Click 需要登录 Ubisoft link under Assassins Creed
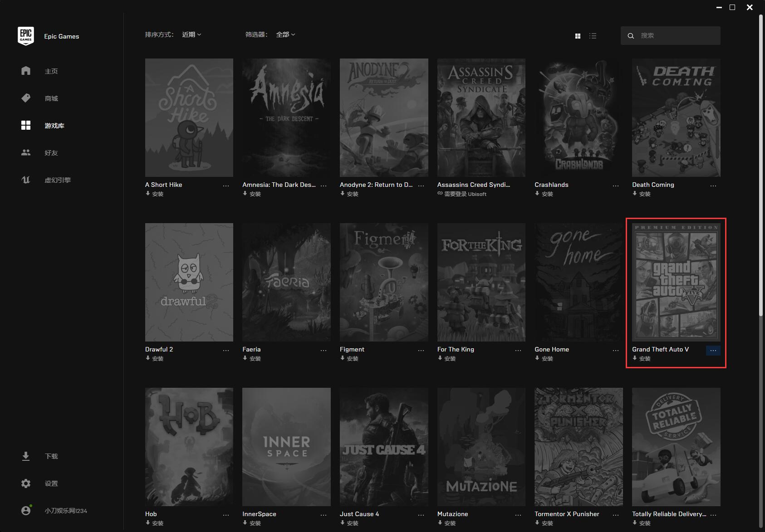The image size is (765, 532). pyautogui.click(x=462, y=194)
